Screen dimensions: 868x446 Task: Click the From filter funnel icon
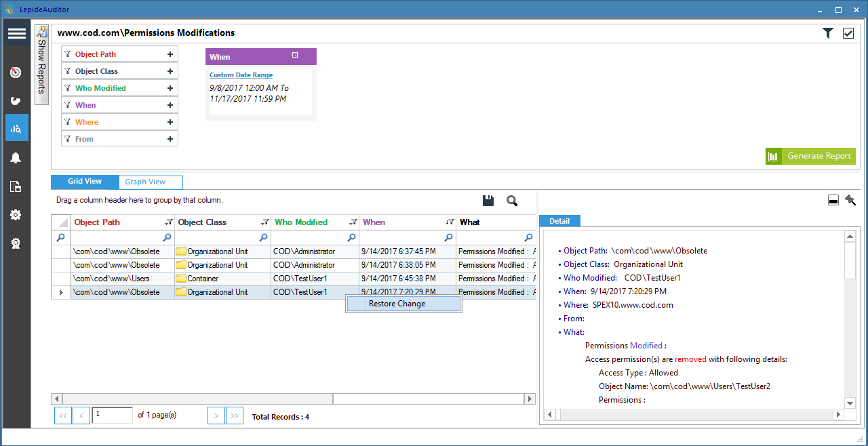pos(67,139)
